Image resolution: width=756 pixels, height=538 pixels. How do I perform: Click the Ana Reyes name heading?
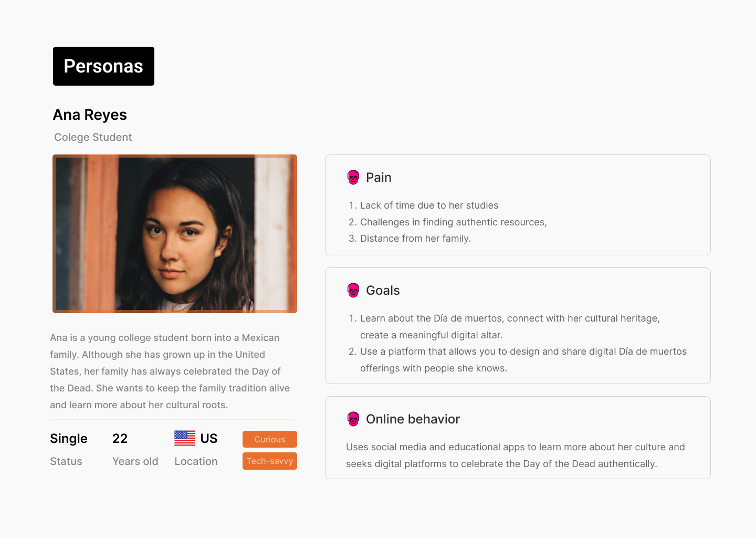tap(90, 115)
